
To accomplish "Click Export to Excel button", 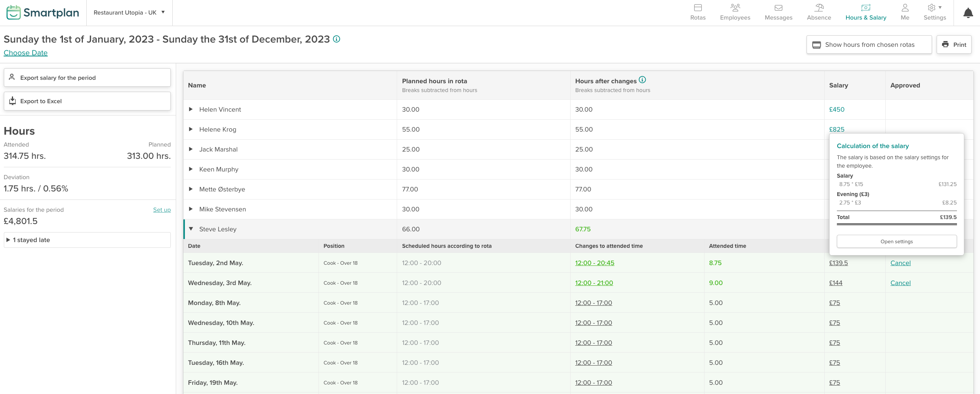I will click(87, 101).
